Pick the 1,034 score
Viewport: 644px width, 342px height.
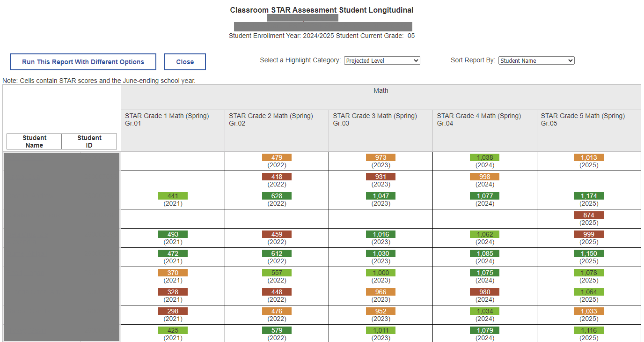(484, 311)
